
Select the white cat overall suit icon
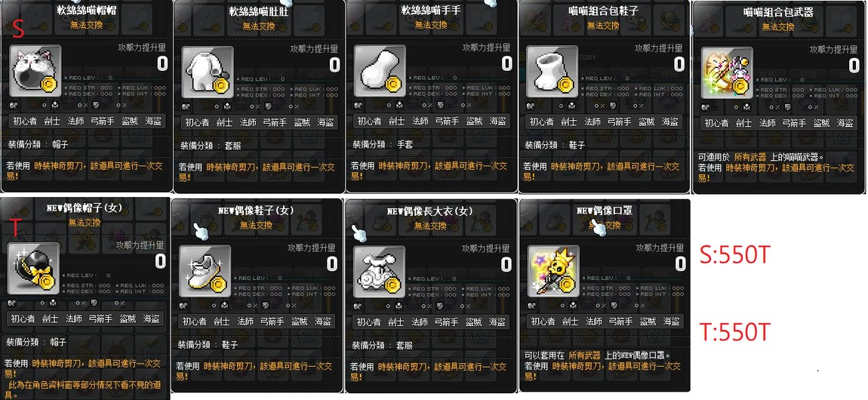(208, 72)
